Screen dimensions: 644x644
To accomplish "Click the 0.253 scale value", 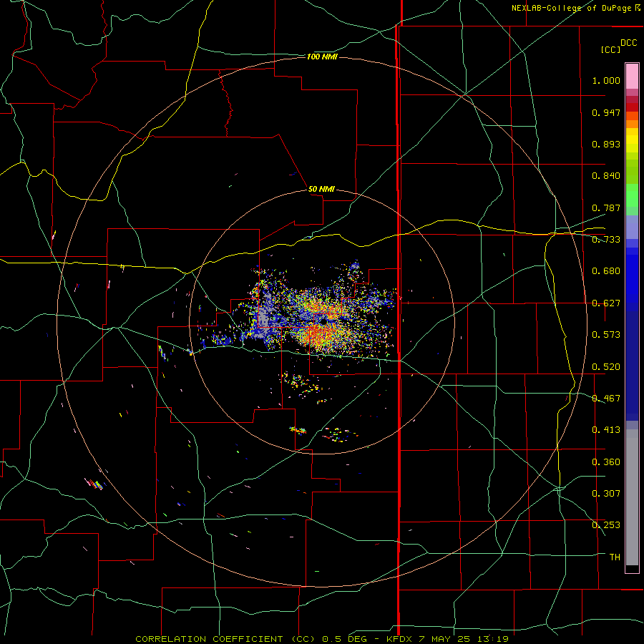I will click(x=606, y=525).
